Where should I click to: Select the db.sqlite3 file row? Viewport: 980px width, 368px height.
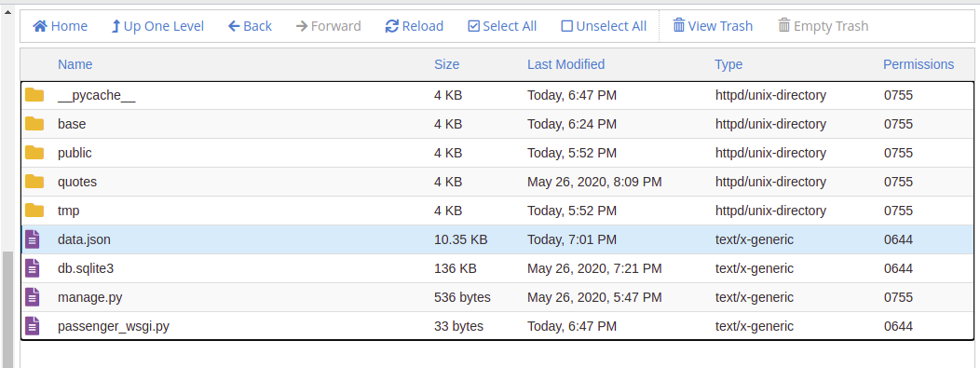pos(497,268)
